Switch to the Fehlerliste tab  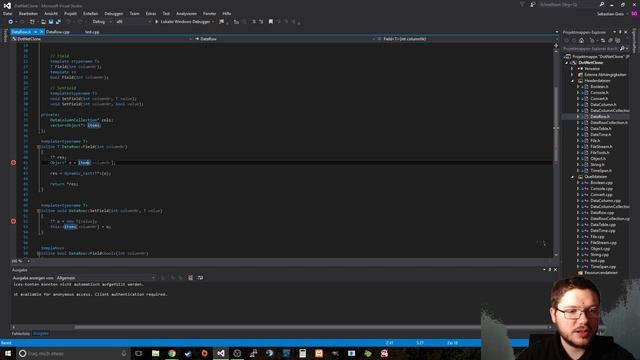pyautogui.click(x=20, y=333)
